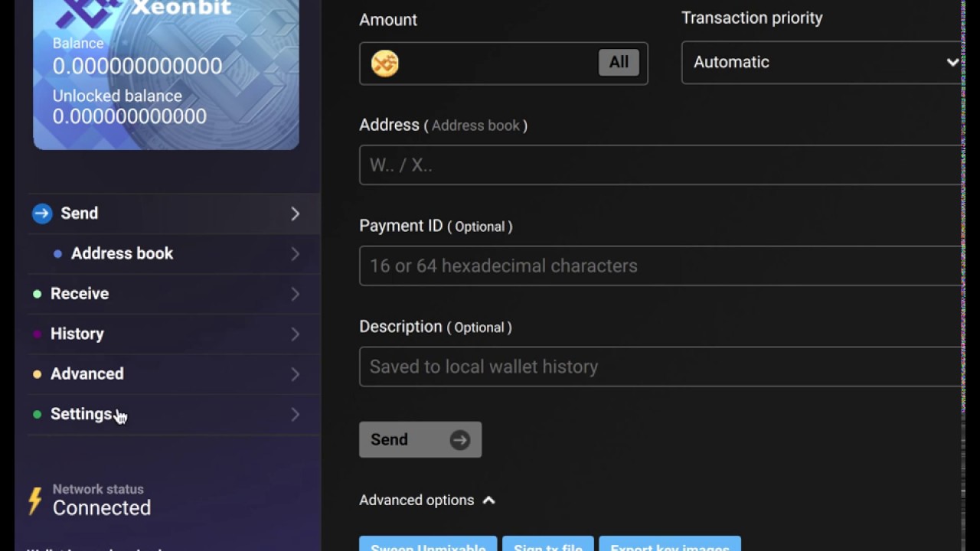The width and height of the screenshot is (980, 551).
Task: Click the chevron next to Receive
Action: (296, 294)
